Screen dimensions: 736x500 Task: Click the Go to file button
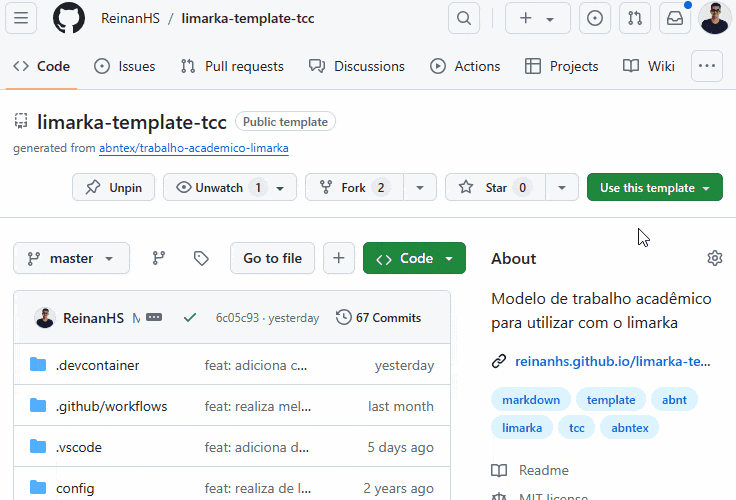[x=272, y=258]
